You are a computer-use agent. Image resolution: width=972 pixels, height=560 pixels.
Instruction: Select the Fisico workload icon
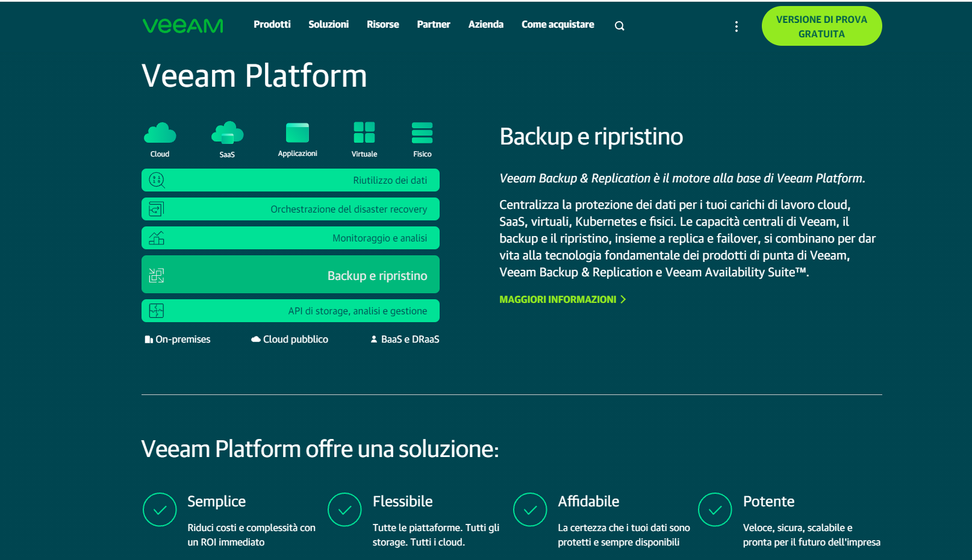(x=422, y=132)
